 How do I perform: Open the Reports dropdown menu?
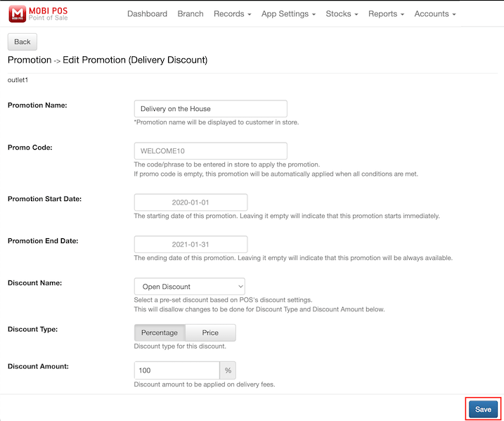(x=386, y=14)
